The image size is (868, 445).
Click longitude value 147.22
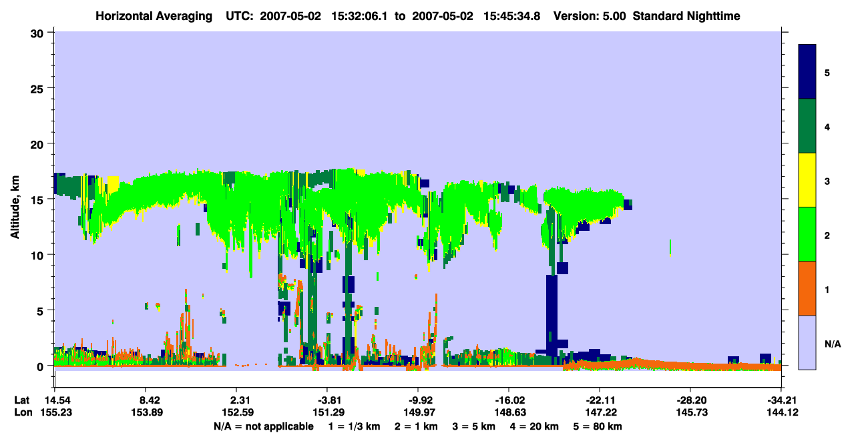pos(600,412)
